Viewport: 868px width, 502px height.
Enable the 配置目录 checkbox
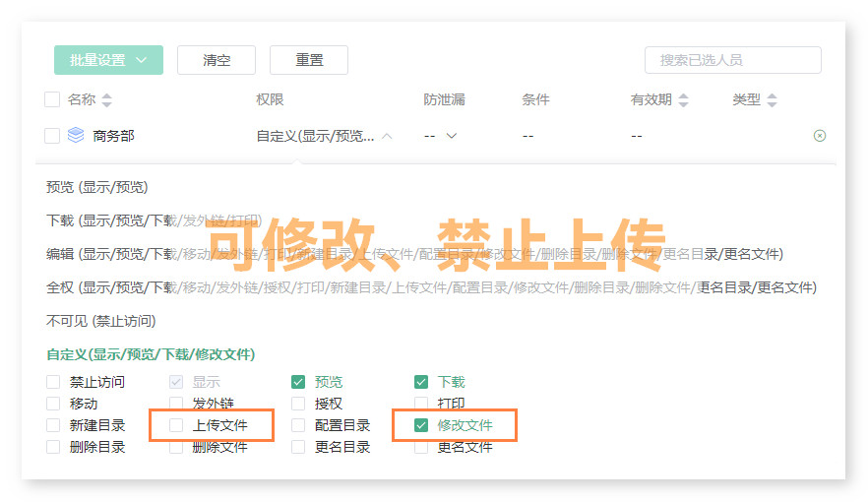[x=298, y=425]
